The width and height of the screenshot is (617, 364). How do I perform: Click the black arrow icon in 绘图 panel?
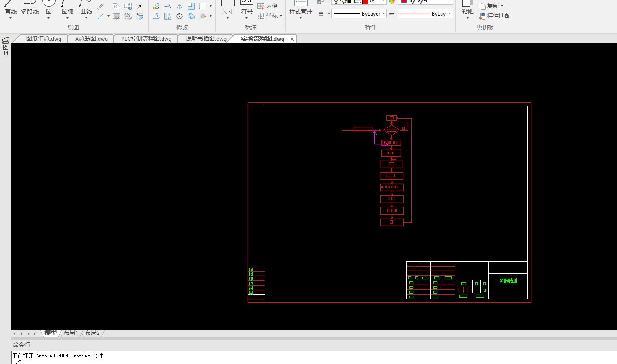pyautogui.click(x=140, y=6)
